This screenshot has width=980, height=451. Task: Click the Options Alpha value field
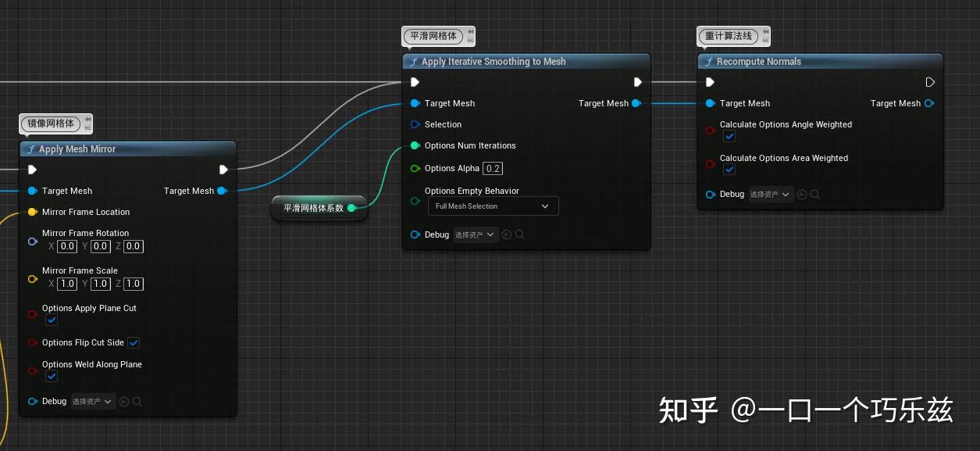pos(492,168)
